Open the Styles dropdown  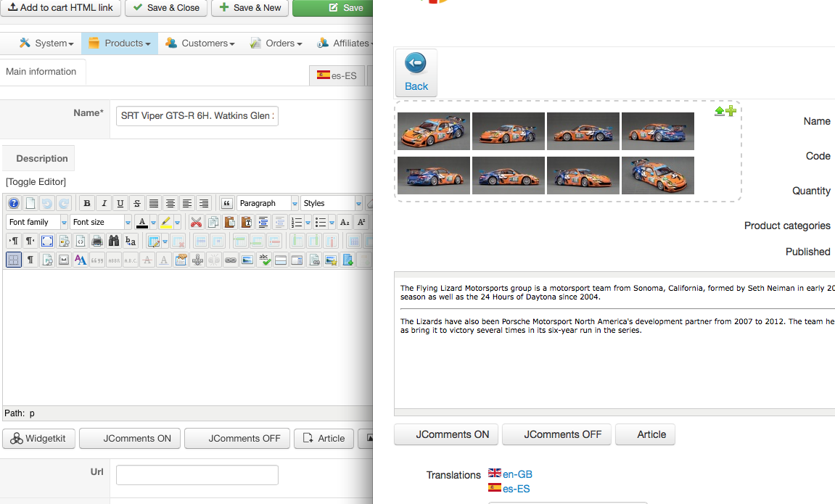(332, 203)
